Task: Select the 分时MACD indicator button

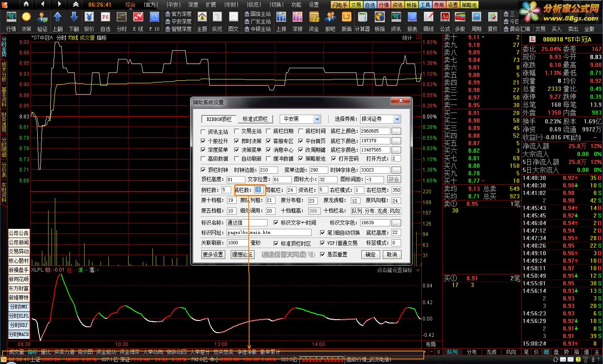Action: [19, 334]
